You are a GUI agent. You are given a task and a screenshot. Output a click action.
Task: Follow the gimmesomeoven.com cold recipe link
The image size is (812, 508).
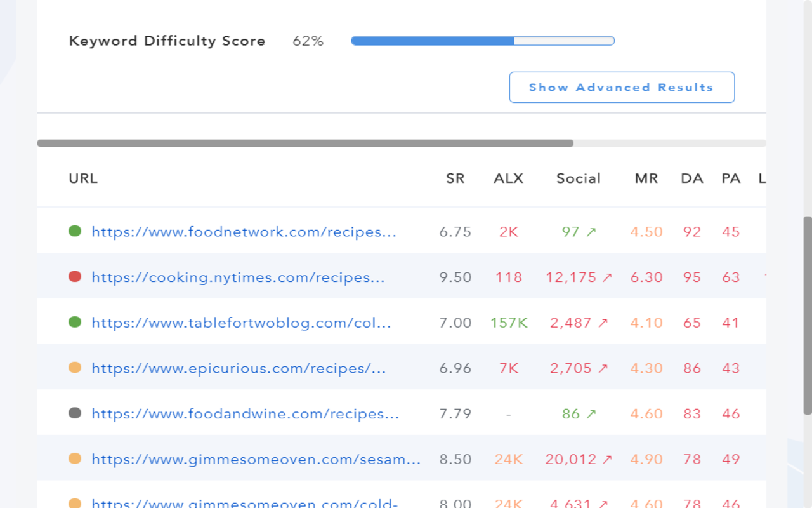coord(244,504)
